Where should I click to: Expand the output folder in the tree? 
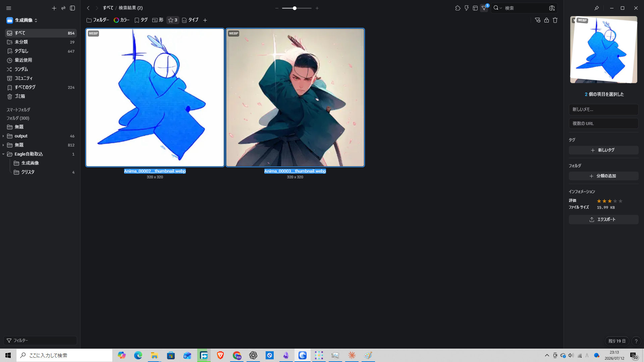pyautogui.click(x=3, y=136)
